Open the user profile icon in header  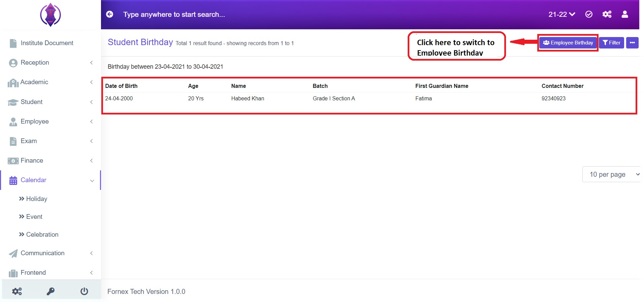tap(625, 14)
